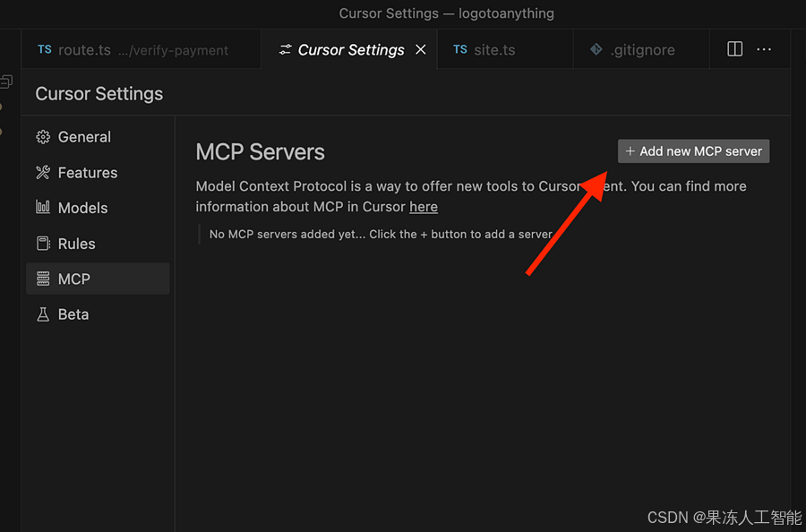
Task: Split the editor with the layout icon
Action: pos(734,49)
